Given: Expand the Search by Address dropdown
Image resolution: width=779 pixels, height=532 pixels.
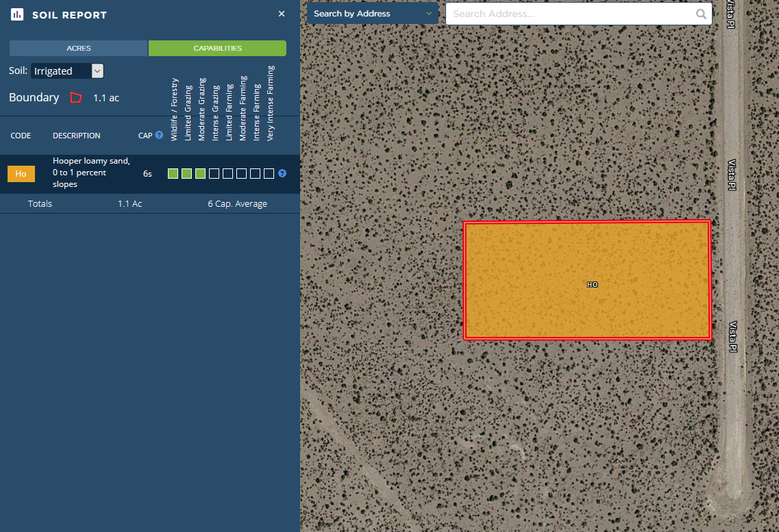Looking at the screenshot, I should click(372, 14).
